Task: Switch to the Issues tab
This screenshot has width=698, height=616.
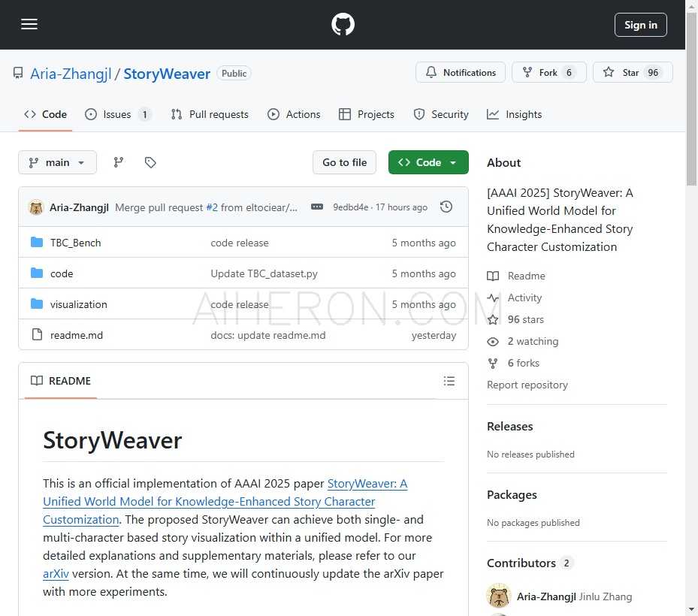Action: pyautogui.click(x=118, y=114)
